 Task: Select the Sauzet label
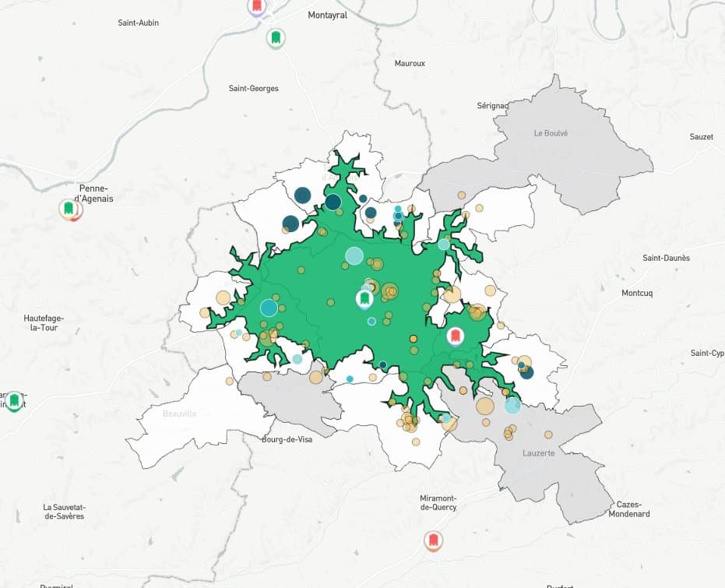click(x=702, y=137)
